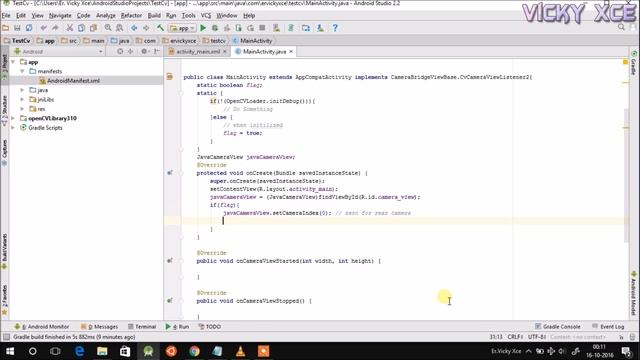Click the MainActivity breadcrumb
Screen dimensions: 640x360
coord(253,41)
